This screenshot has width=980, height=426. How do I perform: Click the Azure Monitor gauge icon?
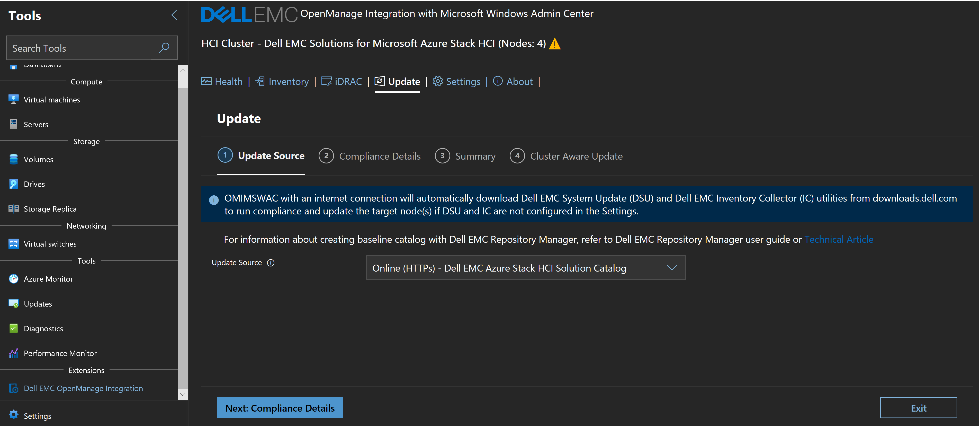tap(13, 279)
